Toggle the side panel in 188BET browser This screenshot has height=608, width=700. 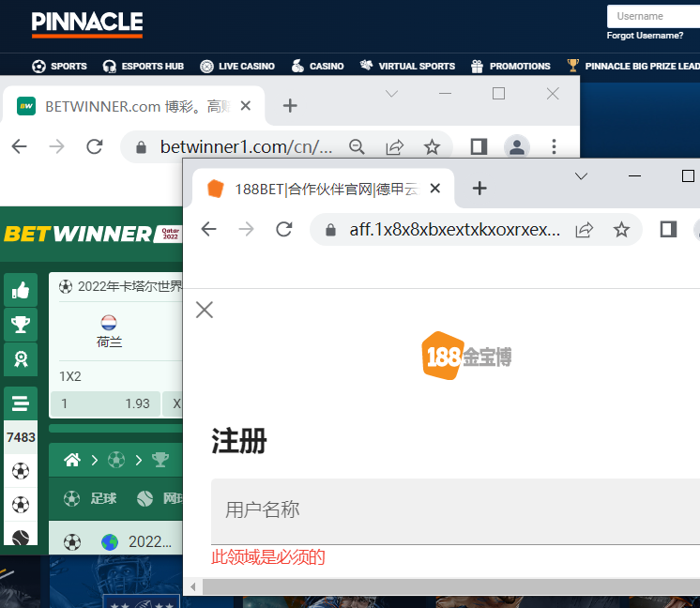[x=668, y=229]
